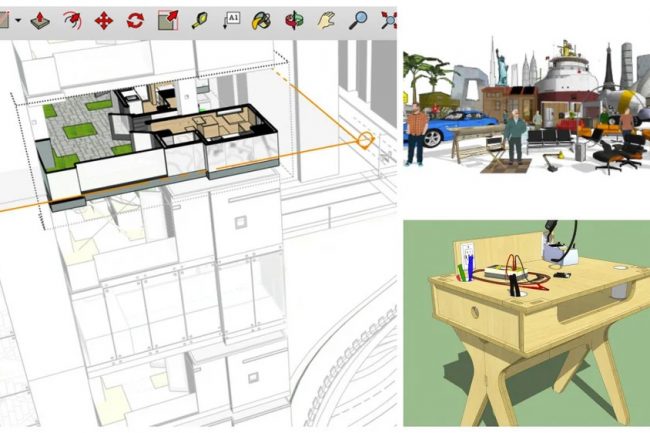Select the partially visible shape tool icon

point(4,19)
